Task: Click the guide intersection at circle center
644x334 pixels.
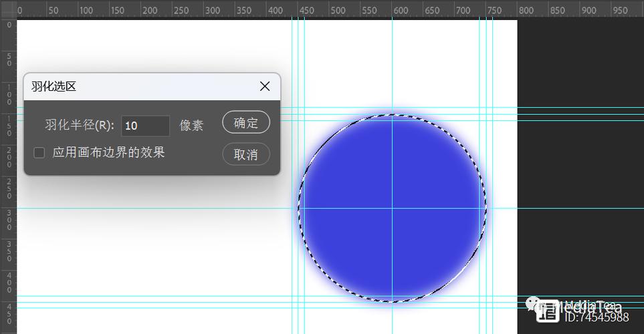Action: (393, 208)
